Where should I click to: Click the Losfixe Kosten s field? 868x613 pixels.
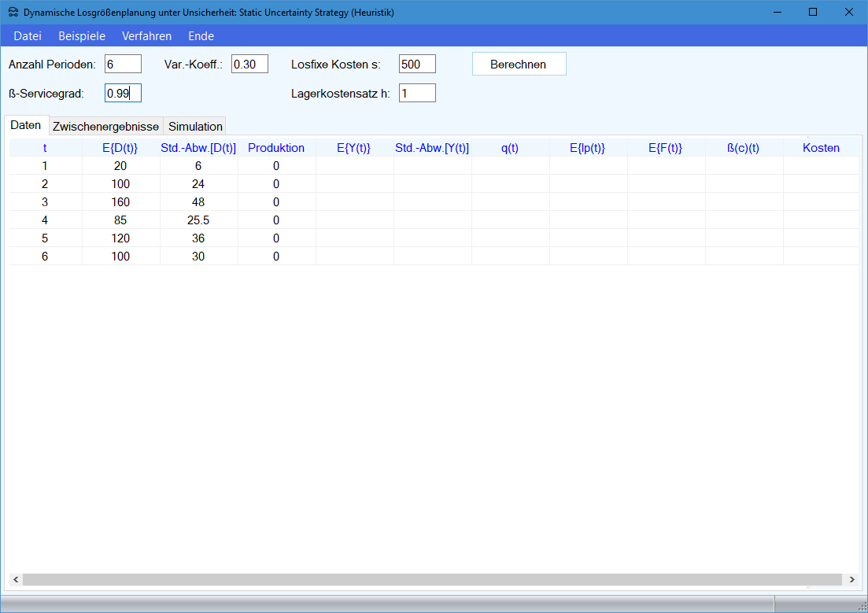pos(417,65)
